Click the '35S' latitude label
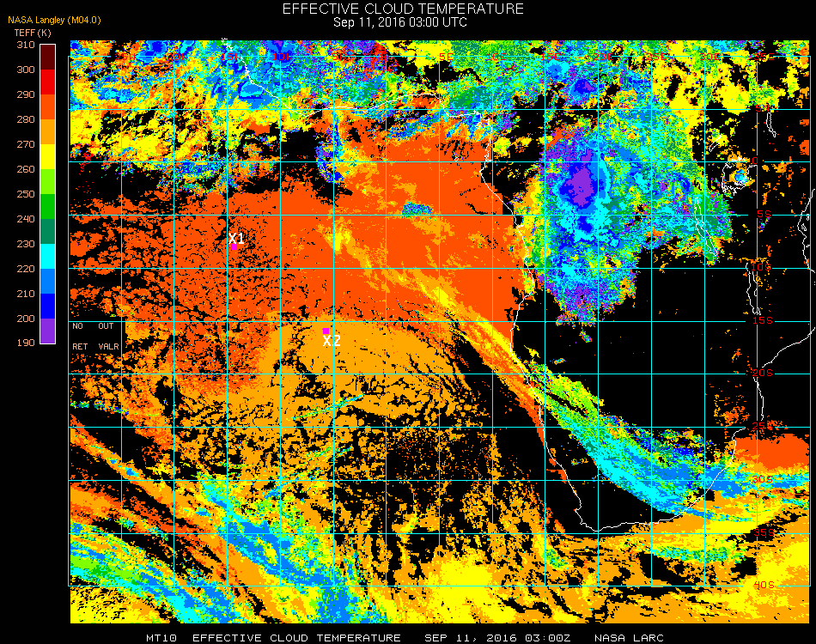Viewport: 816px width, 644px height. (x=764, y=532)
